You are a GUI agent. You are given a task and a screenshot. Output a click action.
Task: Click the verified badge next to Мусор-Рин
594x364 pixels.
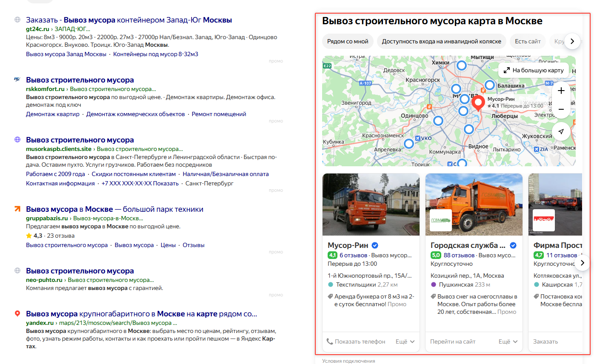pyautogui.click(x=375, y=245)
